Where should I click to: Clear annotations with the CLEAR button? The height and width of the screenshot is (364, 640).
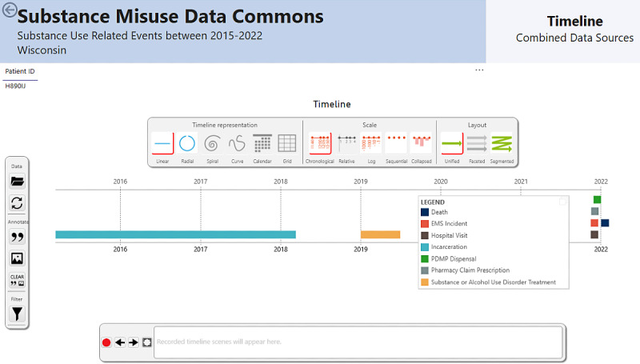click(17, 280)
